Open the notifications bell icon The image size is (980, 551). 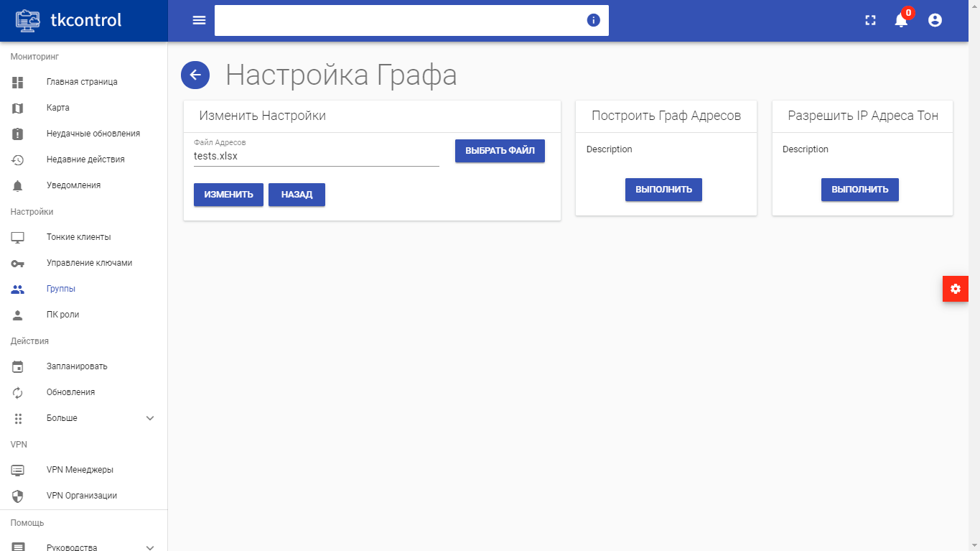(901, 20)
